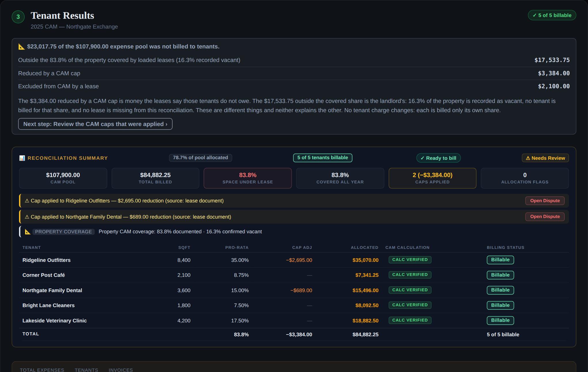Click the Corner Post Café tenant name
The width and height of the screenshot is (588, 372).
pyautogui.click(x=44, y=275)
